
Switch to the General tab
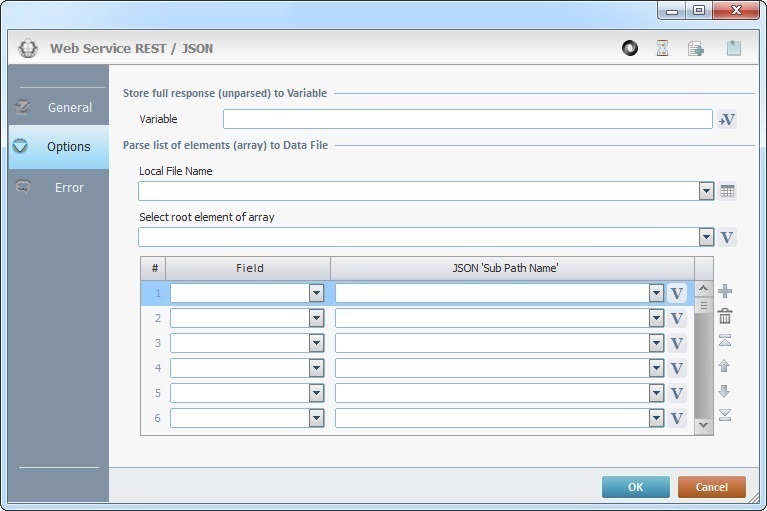[69, 107]
